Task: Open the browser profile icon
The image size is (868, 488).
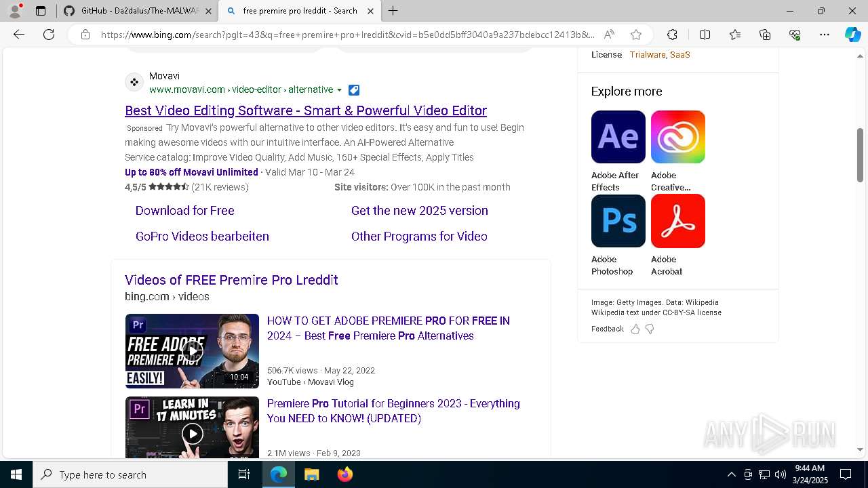Action: coord(15,11)
